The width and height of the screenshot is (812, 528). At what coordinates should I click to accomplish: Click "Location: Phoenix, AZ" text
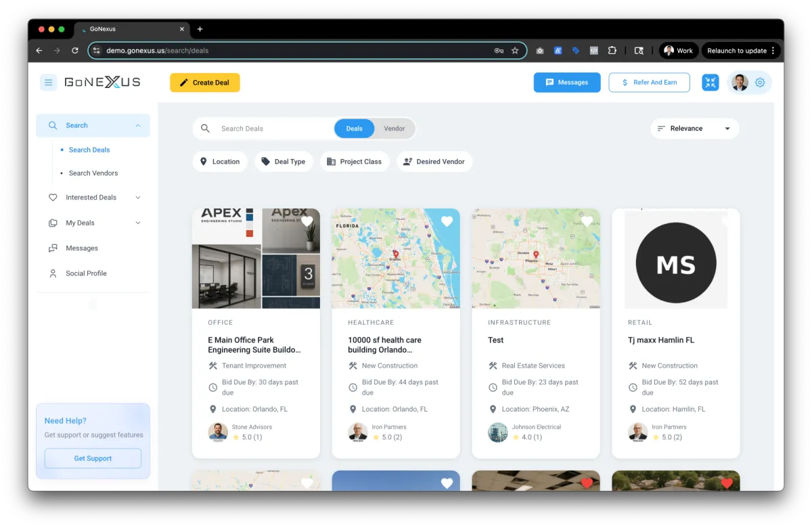[x=535, y=410]
